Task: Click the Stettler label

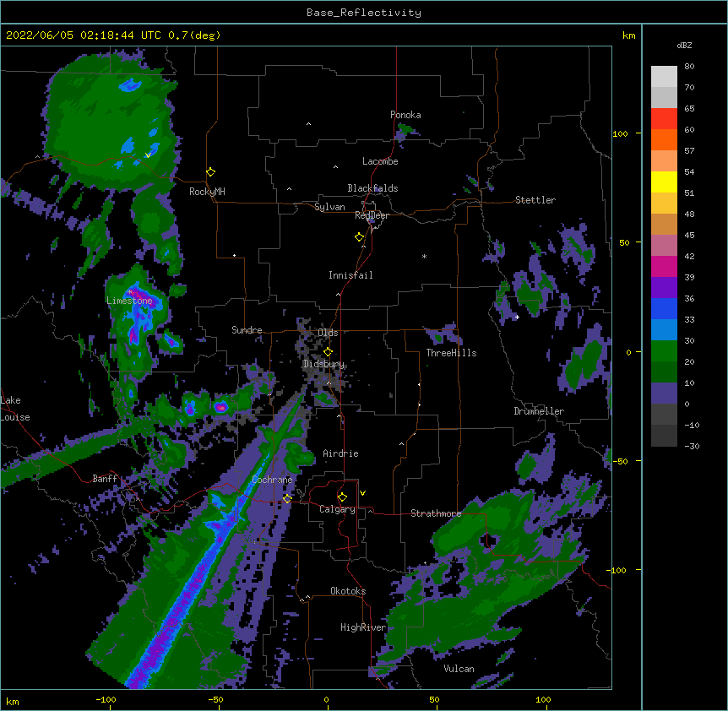Action: (535, 200)
